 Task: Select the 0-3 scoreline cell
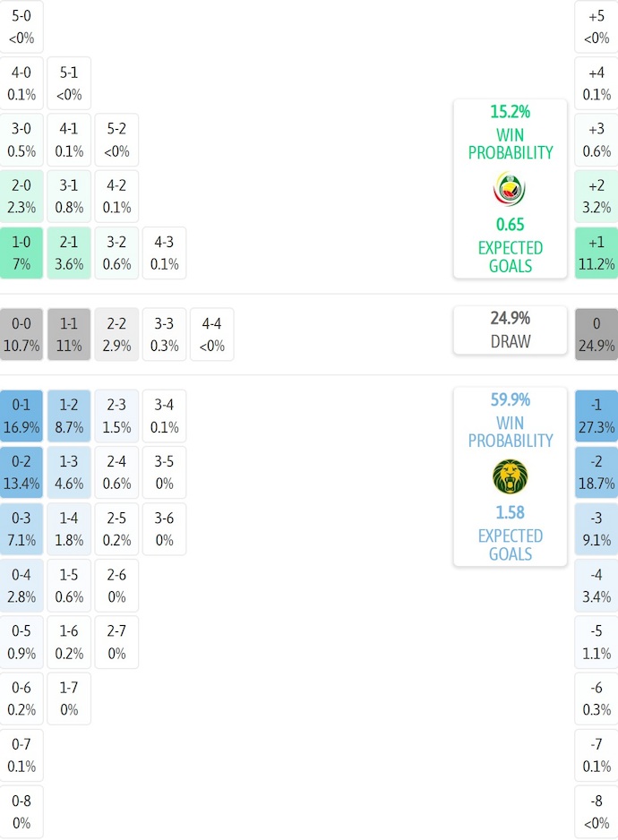(22, 529)
